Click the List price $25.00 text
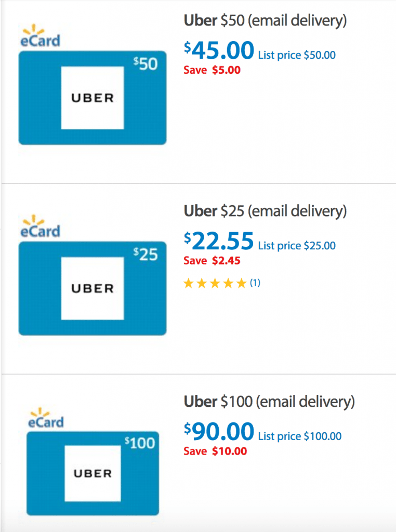Screen dimensions: 396x532 pyautogui.click(x=297, y=246)
